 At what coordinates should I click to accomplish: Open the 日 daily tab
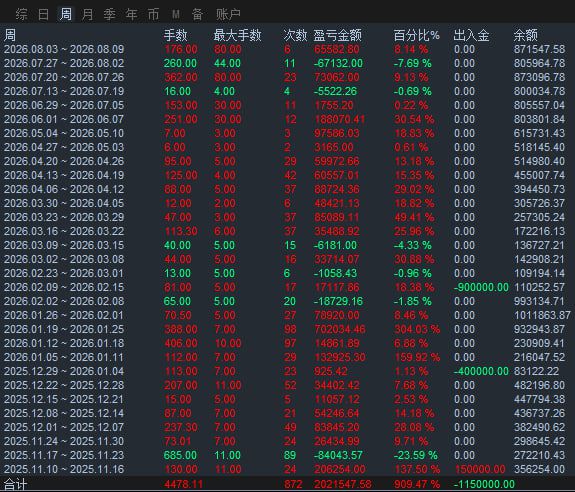click(43, 15)
